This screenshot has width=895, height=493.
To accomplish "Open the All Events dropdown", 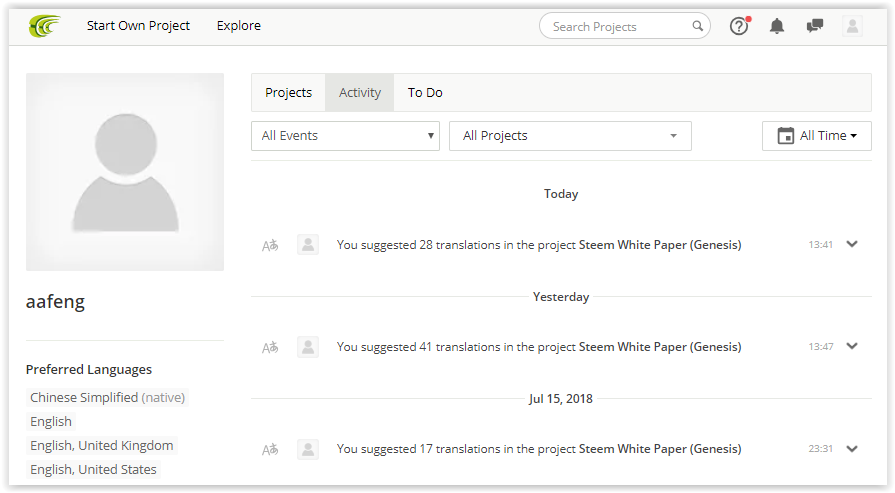I will [x=345, y=136].
